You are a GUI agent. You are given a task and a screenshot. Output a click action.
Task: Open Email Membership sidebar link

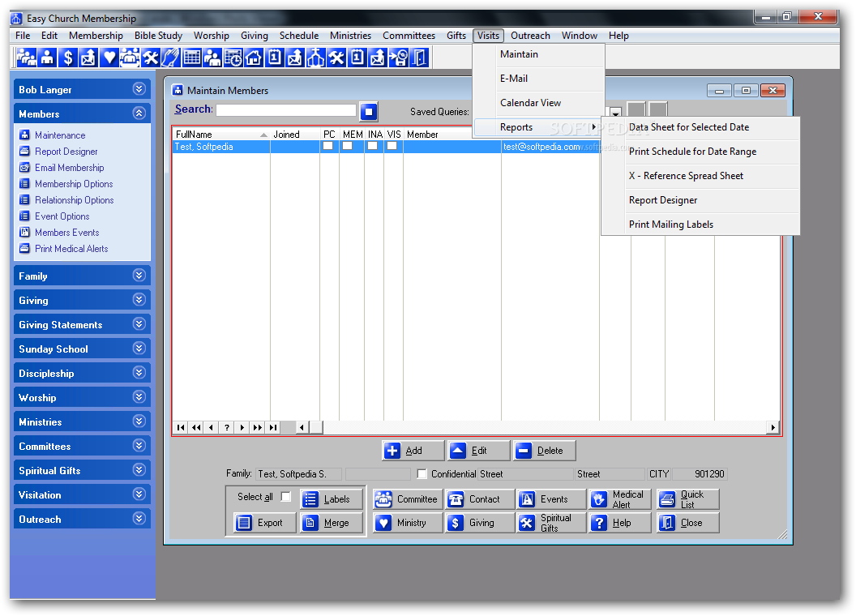tap(70, 168)
